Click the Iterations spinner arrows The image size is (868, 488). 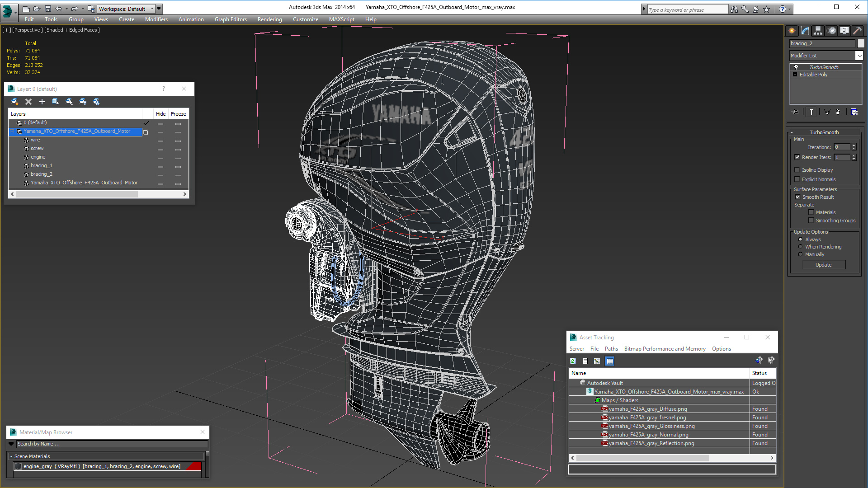coord(854,147)
